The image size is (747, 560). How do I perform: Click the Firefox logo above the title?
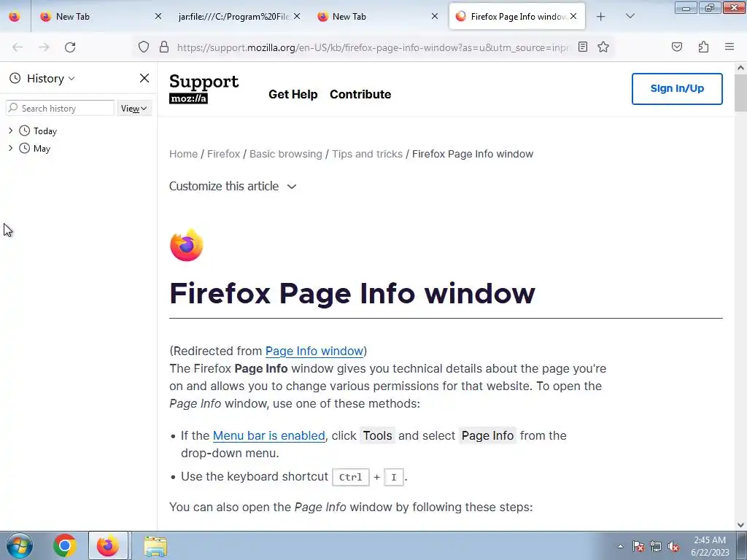[187, 245]
